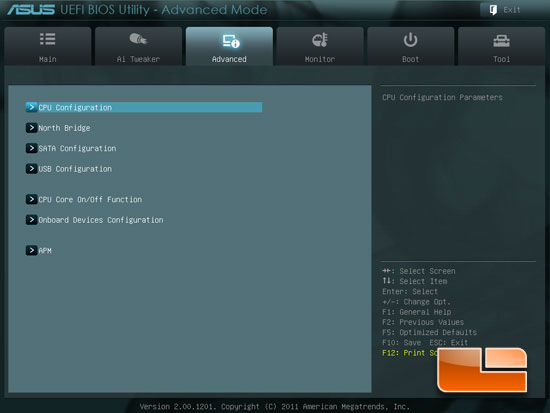Click the Exit button text
This screenshot has height=413, width=550.
click(x=512, y=10)
